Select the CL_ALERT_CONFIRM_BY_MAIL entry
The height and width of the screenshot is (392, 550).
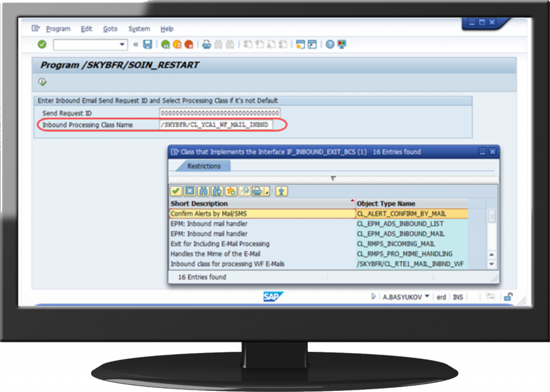[x=412, y=214]
